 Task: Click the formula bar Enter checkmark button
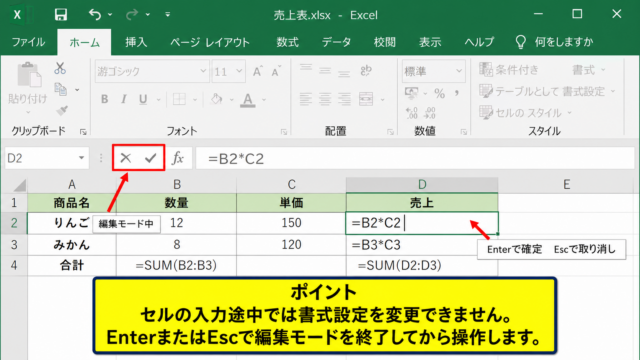(x=151, y=158)
